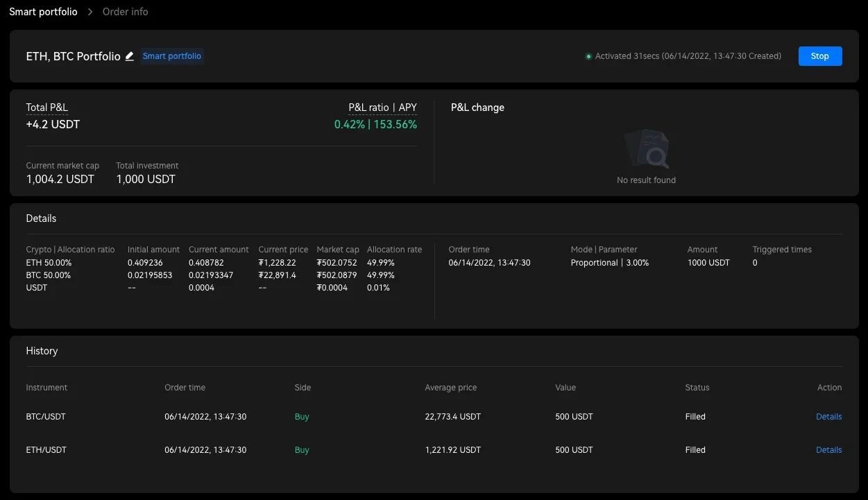Viewport: 868px width, 500px height.
Task: Click the BTC 50.00% allocation row
Action: (x=49, y=275)
